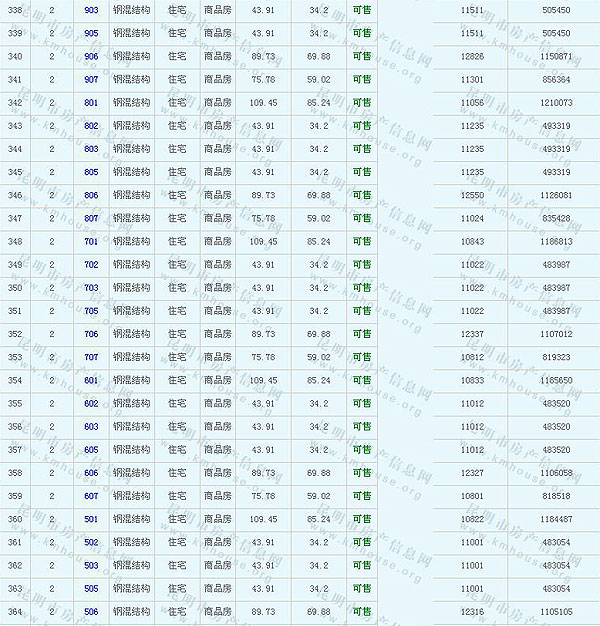Select room 806 link
Image resolution: width=600 pixels, height=626 pixels.
click(91, 195)
